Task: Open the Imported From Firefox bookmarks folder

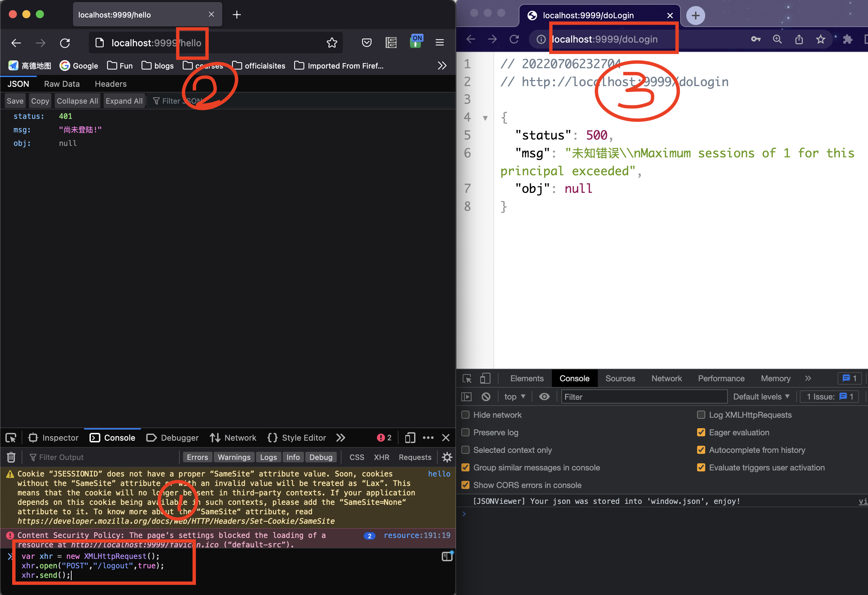Action: 339,66
